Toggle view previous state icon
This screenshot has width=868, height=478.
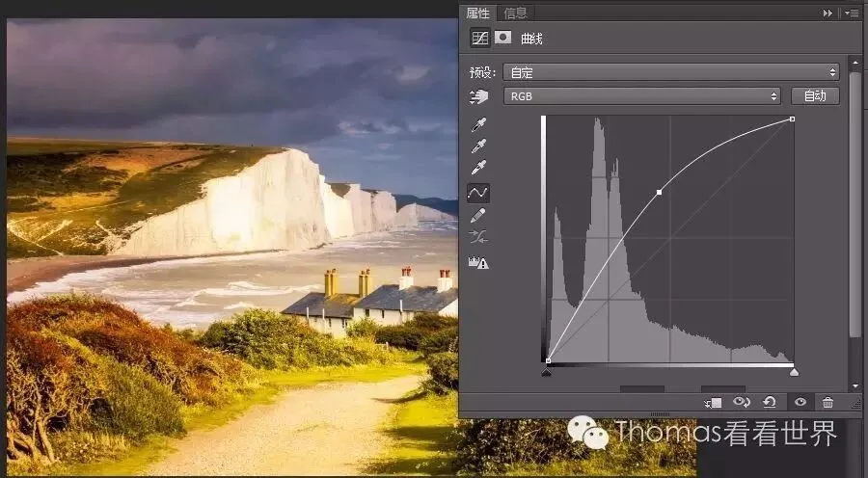742,402
